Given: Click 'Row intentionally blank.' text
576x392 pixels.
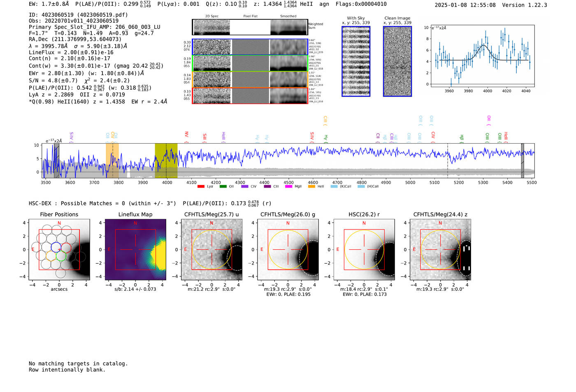Looking at the screenshot, I should coord(67,370).
